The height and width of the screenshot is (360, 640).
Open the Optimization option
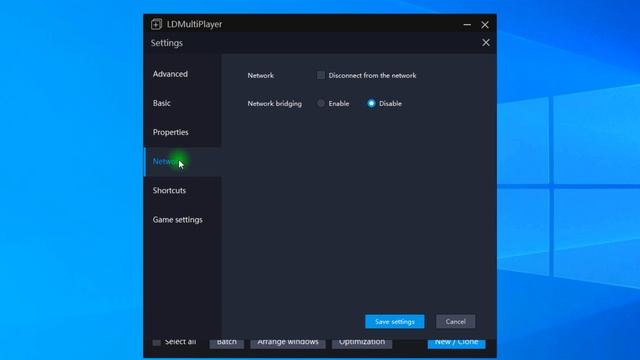click(x=362, y=343)
